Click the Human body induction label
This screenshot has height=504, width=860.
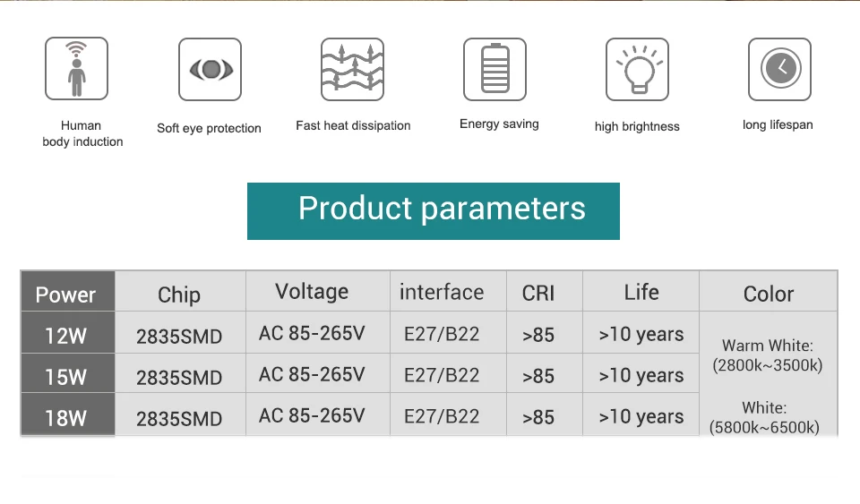pyautogui.click(x=82, y=133)
